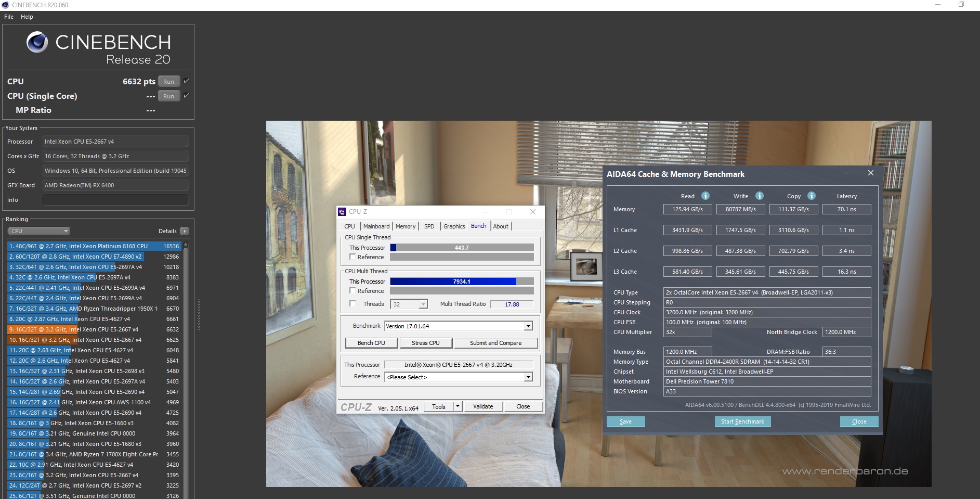Expand the Tools dropdown arrow in CPU-Z
980x499 pixels.
458,406
